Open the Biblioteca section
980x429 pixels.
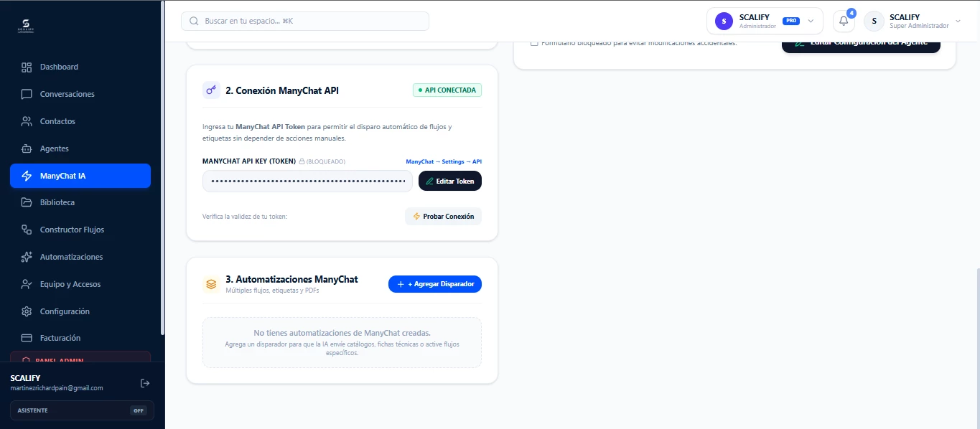click(x=80, y=203)
